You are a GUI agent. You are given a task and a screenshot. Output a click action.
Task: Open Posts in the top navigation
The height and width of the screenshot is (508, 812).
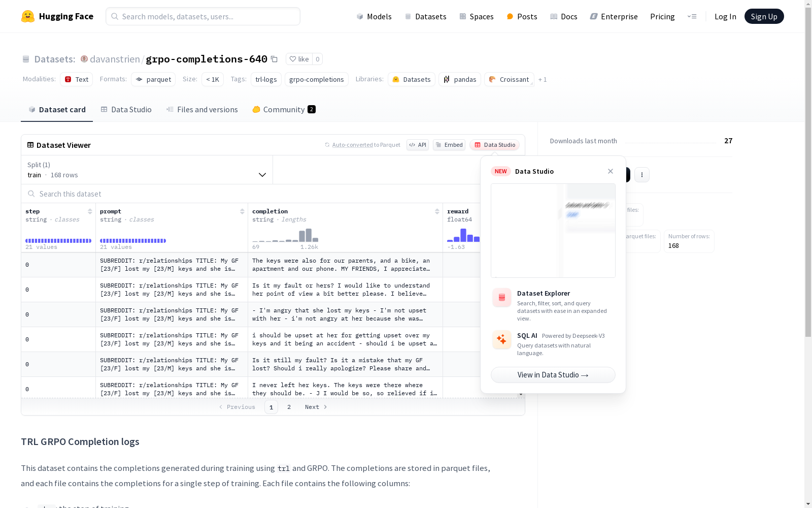522,16
